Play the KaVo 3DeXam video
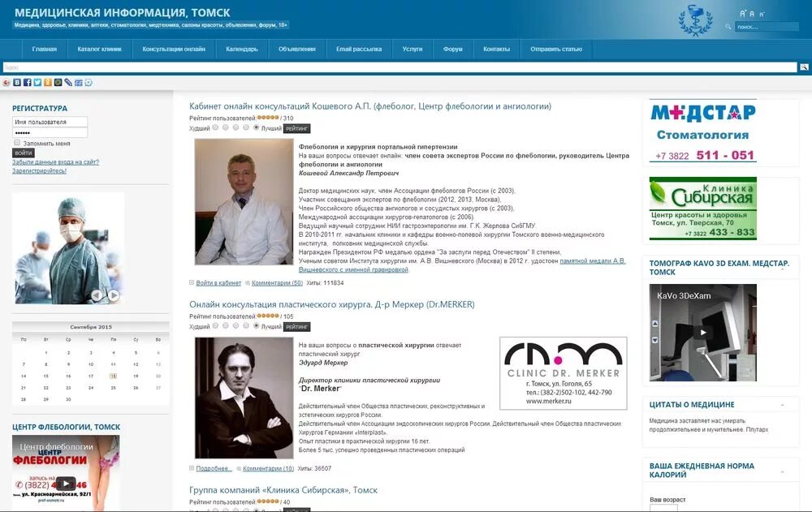 [x=703, y=333]
